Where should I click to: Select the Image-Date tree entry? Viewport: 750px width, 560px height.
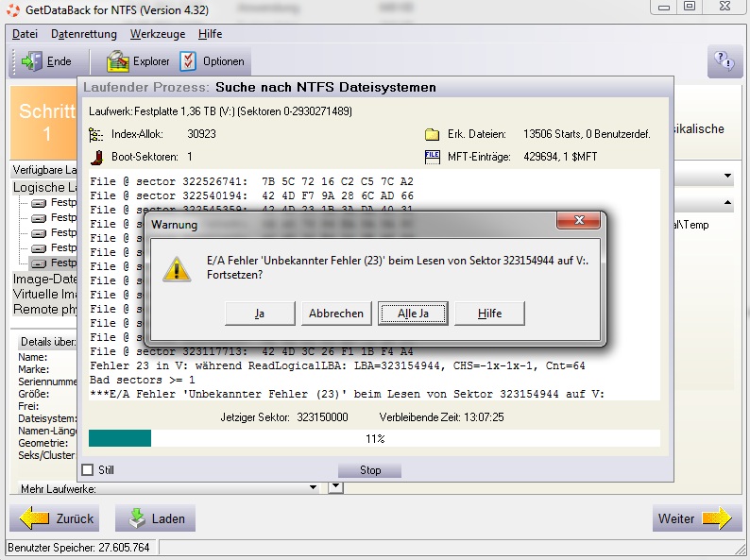[x=45, y=279]
